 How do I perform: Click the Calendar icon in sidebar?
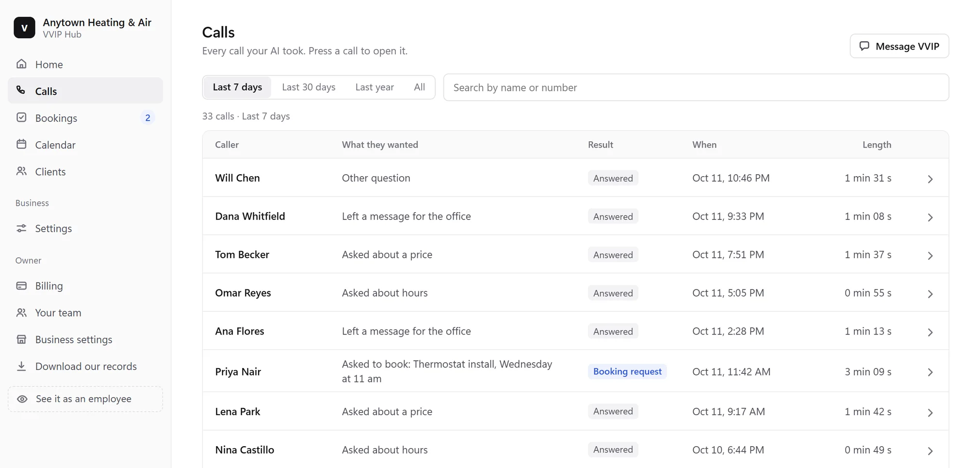21,144
